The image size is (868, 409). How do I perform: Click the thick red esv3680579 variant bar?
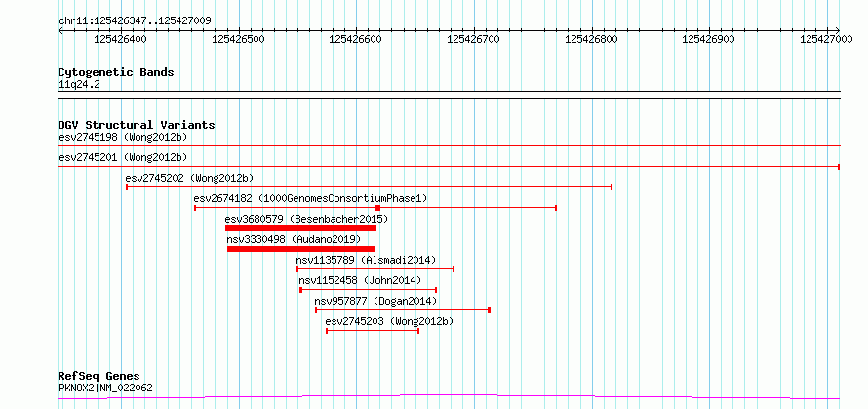300,228
